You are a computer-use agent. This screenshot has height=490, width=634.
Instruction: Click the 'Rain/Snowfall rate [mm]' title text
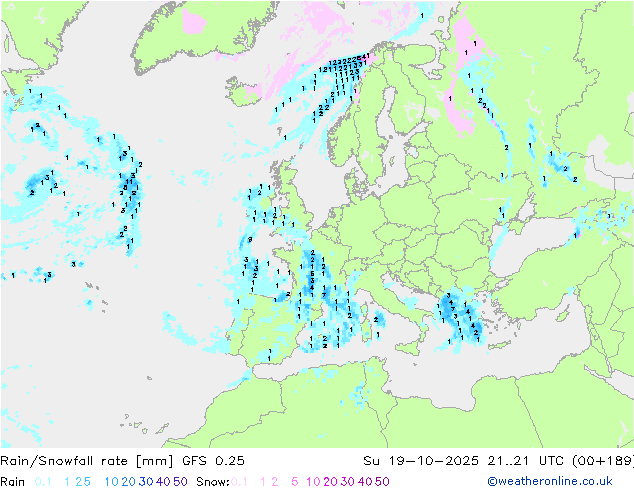pyautogui.click(x=87, y=461)
